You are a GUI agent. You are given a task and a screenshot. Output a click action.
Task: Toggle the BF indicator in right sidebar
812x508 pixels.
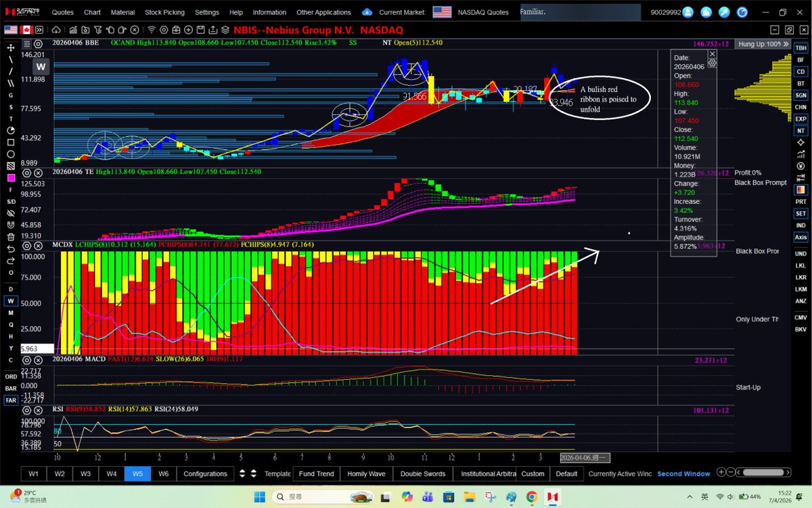[801, 60]
